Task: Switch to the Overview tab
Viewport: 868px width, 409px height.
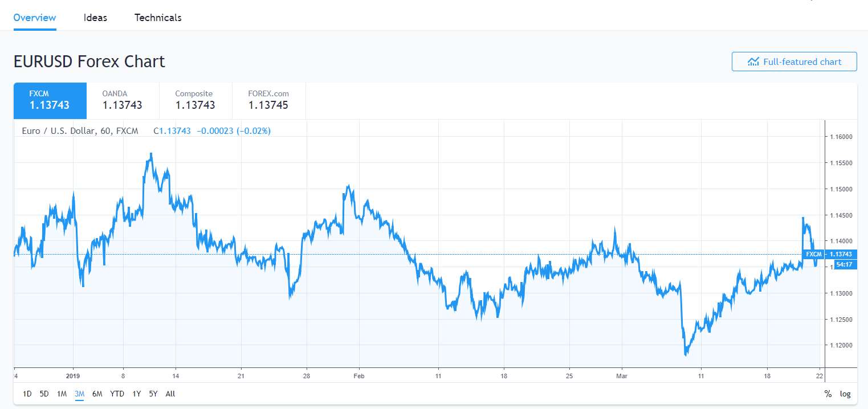Action: tap(35, 18)
